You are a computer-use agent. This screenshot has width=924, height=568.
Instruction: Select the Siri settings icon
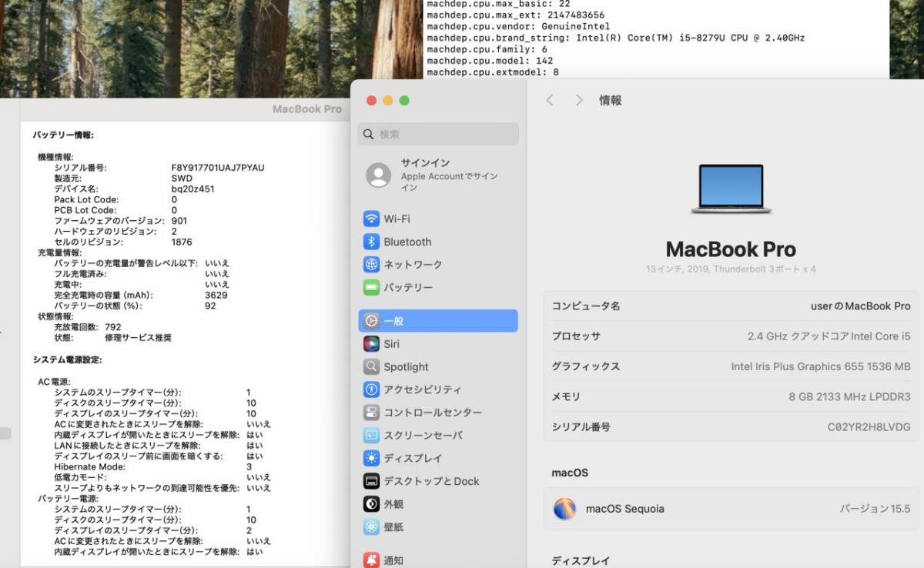[370, 343]
